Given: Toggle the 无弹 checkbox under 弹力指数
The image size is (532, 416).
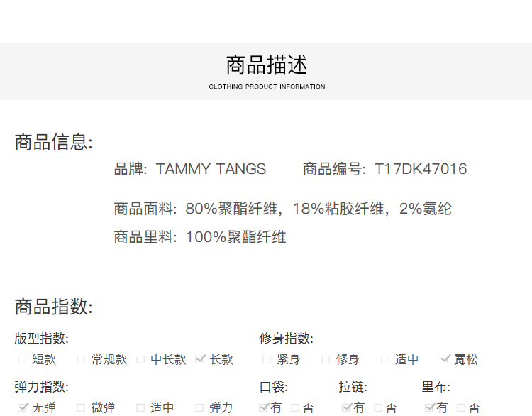Looking at the screenshot, I should pos(22,407).
